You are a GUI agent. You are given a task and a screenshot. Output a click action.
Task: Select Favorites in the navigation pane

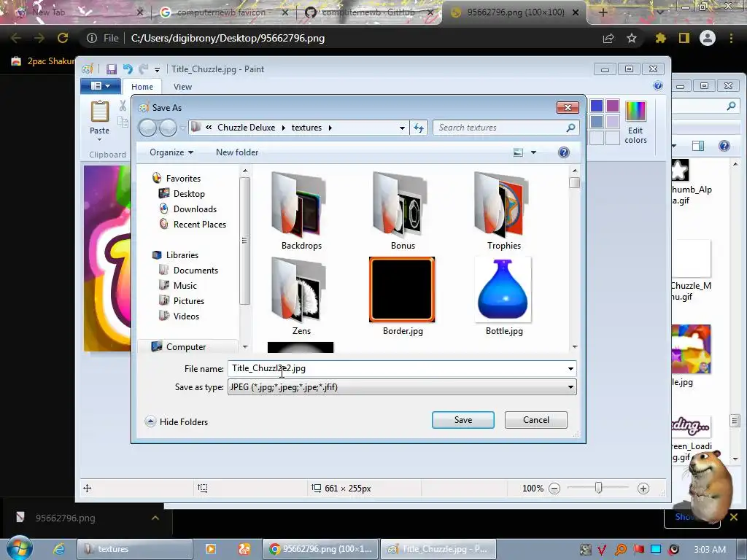[x=183, y=179]
